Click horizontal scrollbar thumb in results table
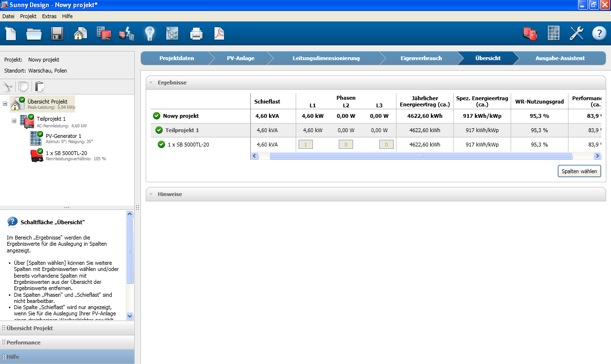The width and height of the screenshot is (611, 364). [x=421, y=156]
